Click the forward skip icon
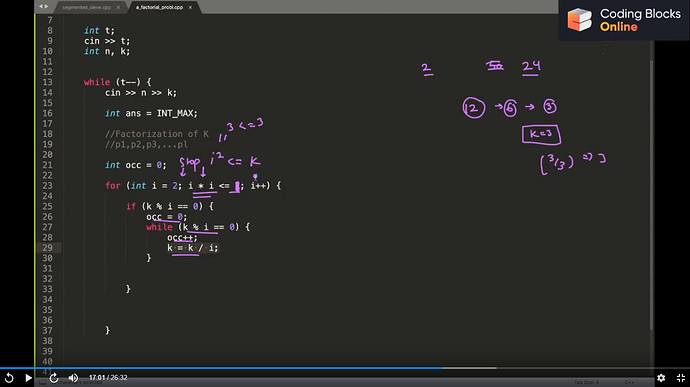Screen dimensions: 690x387 coord(54,378)
